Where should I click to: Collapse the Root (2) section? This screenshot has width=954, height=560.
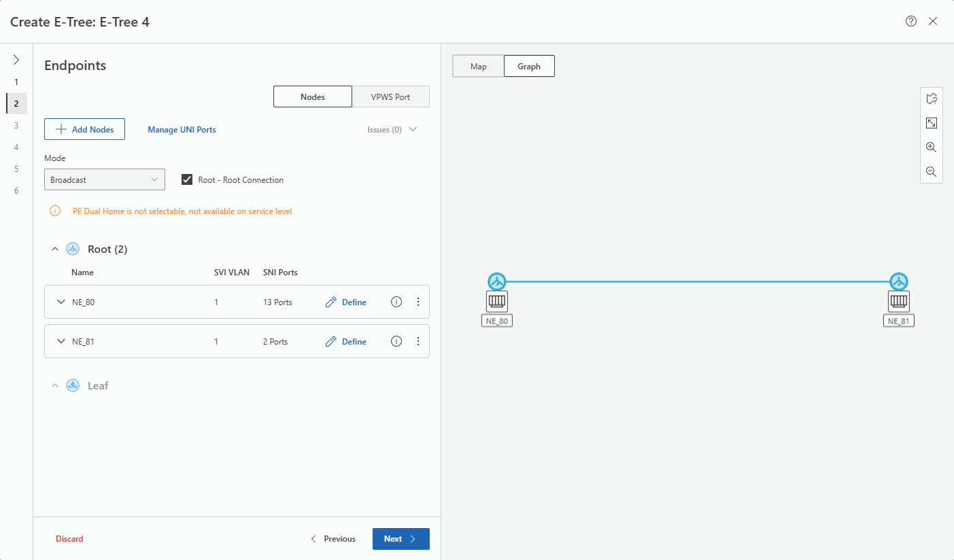(x=56, y=249)
